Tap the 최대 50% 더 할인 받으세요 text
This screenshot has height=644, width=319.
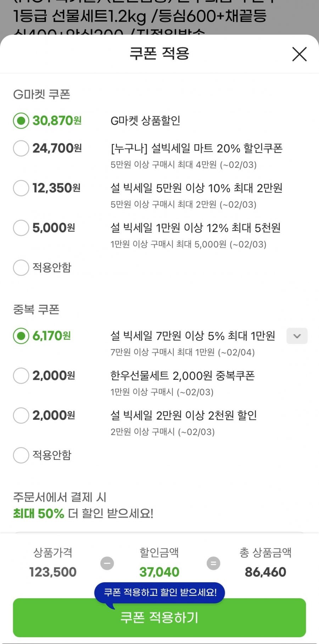coord(83,513)
